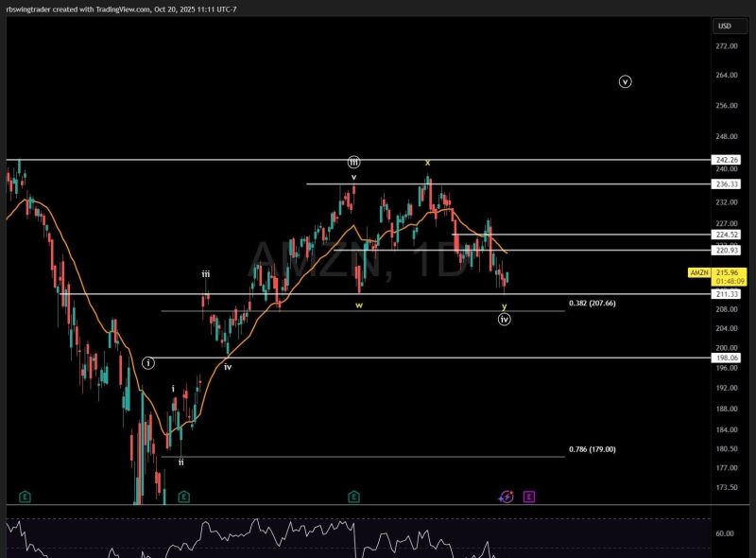Select the 0.786 (179.00) Fibonacci label
This screenshot has width=756, height=558.
593,450
